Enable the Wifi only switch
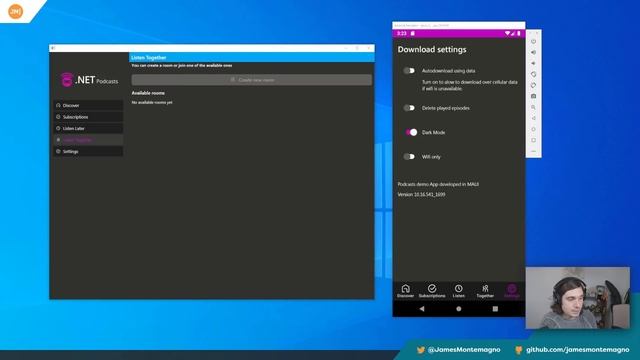Image resolution: width=640 pixels, height=360 pixels. (x=409, y=156)
